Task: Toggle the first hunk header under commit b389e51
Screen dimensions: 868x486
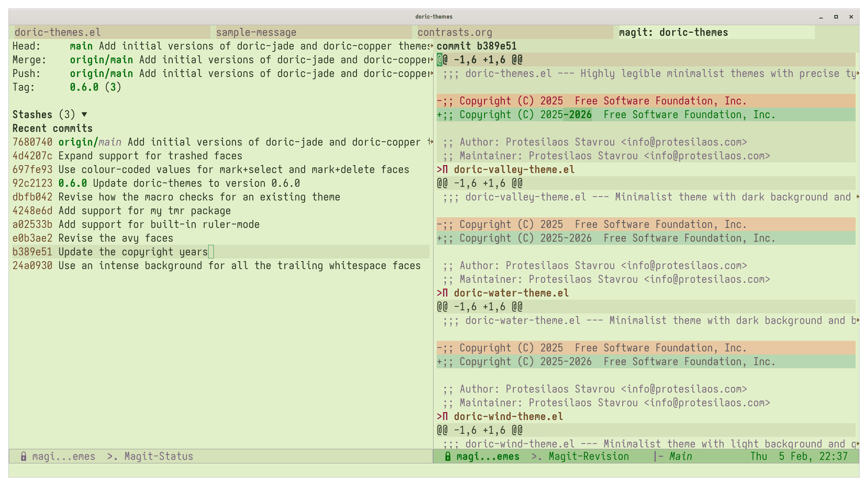Action: click(480, 60)
